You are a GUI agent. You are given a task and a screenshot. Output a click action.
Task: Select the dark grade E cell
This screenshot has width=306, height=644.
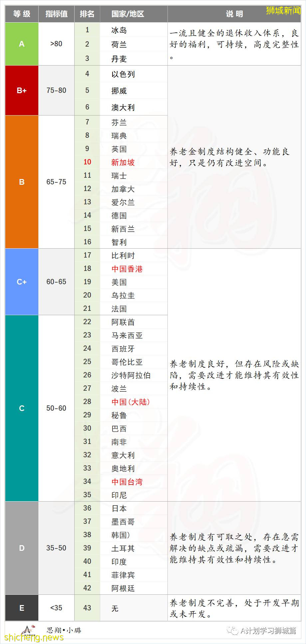point(22,608)
